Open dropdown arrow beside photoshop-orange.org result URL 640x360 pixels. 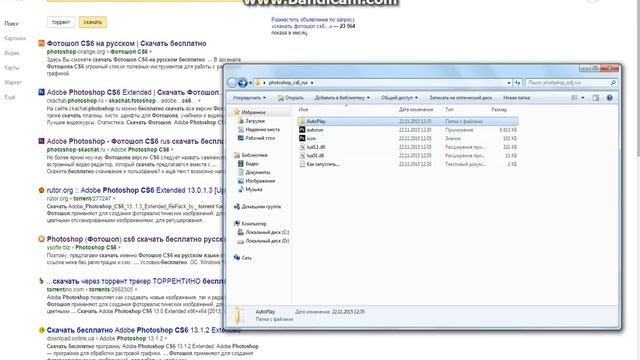pyautogui.click(x=150, y=52)
